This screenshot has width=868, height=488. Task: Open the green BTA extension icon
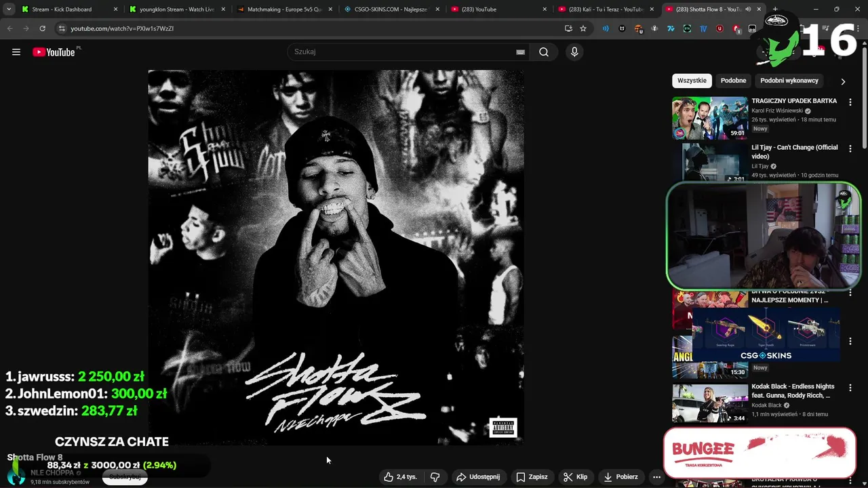pyautogui.click(x=687, y=28)
